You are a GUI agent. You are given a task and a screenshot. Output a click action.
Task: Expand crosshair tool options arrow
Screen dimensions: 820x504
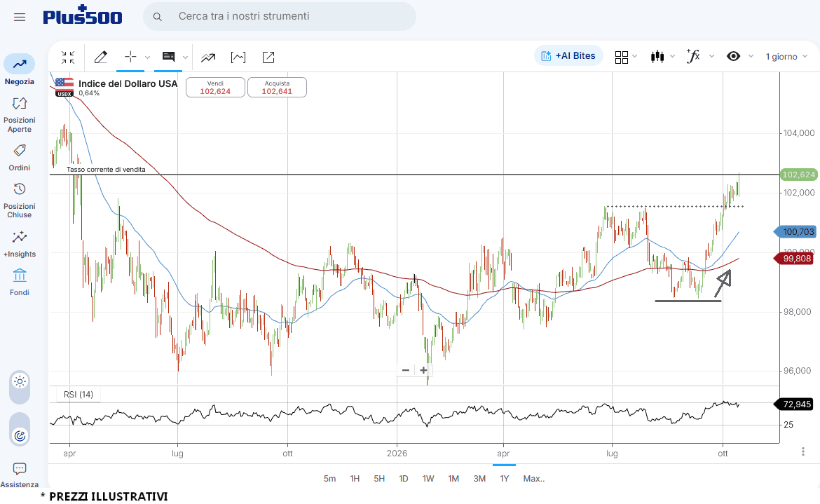147,57
